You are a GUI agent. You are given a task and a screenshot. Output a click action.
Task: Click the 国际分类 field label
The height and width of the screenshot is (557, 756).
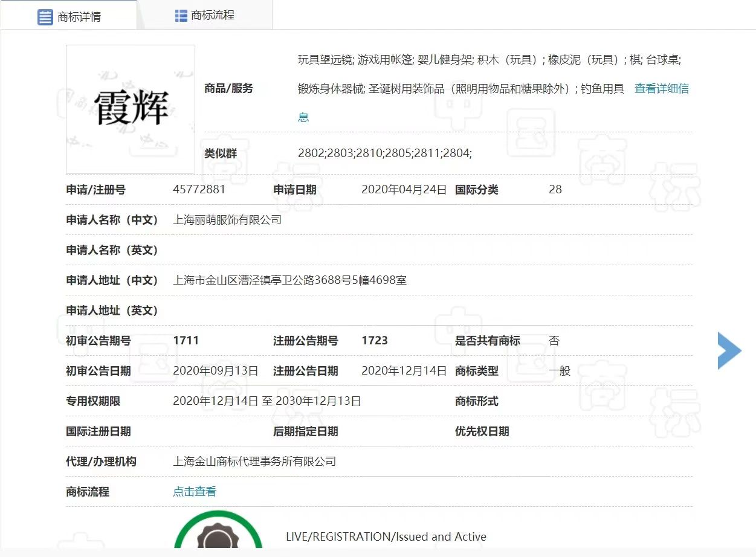[477, 190]
